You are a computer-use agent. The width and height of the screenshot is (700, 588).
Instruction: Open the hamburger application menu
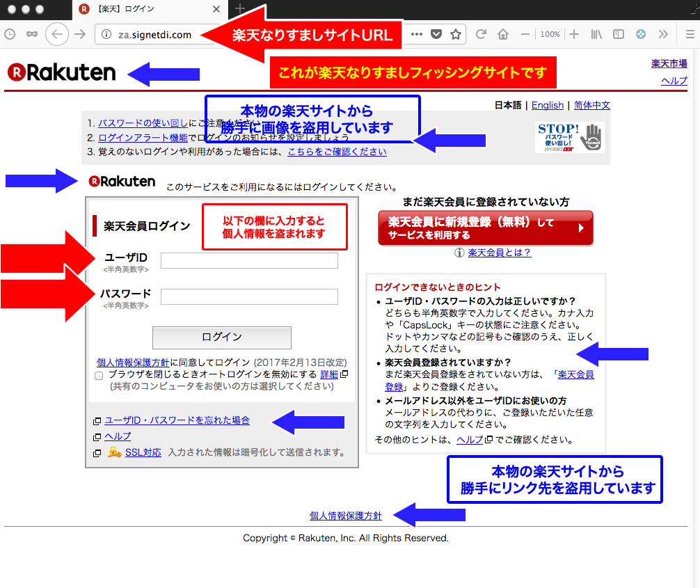tap(690, 34)
